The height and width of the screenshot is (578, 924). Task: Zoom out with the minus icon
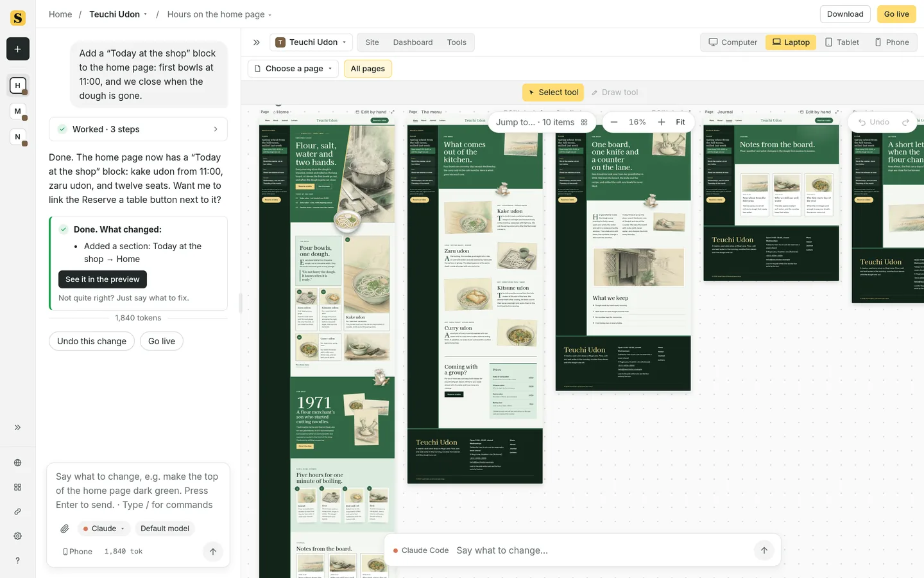(x=614, y=122)
